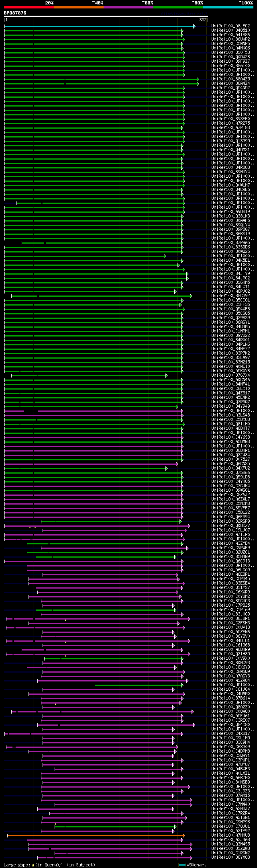The width and height of the screenshot is (257, 868).
Task: Select the UniRef100_A3LS48 label
Action: point(230,415)
